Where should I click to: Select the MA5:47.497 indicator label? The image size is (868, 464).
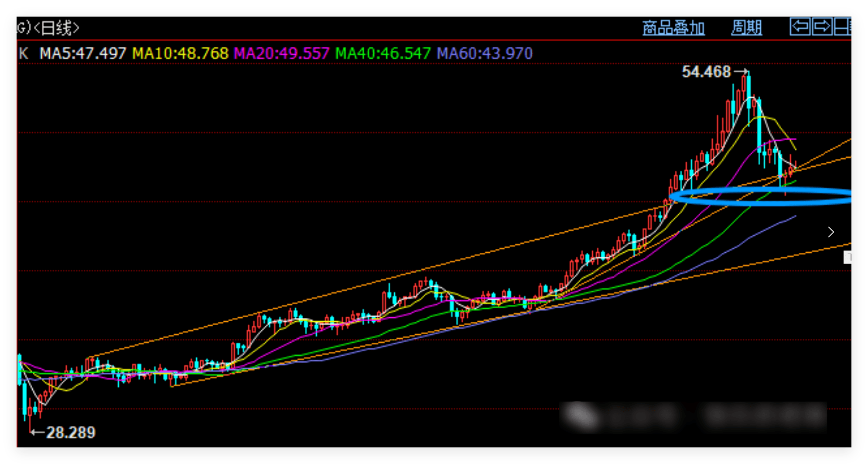click(x=82, y=54)
